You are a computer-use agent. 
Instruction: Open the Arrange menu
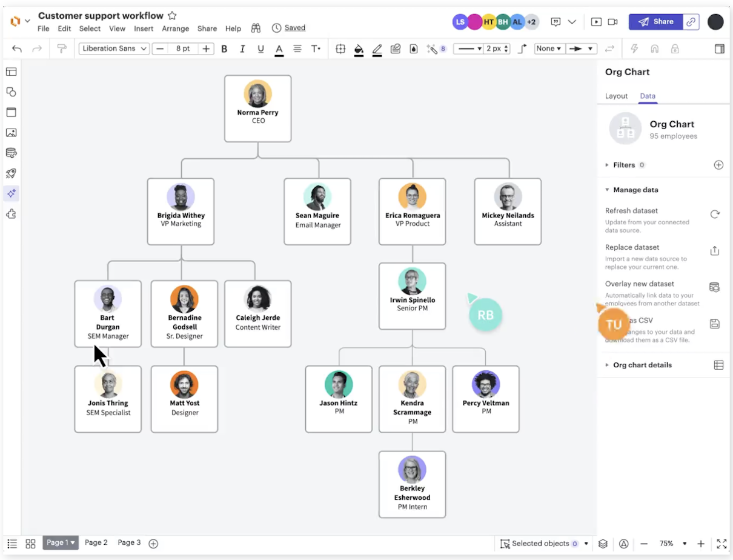click(x=175, y=28)
